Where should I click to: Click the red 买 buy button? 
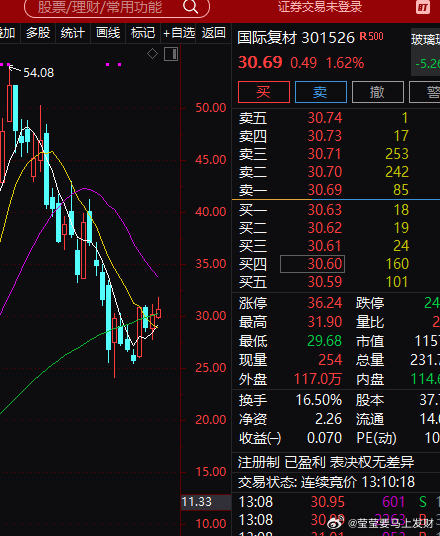264,92
